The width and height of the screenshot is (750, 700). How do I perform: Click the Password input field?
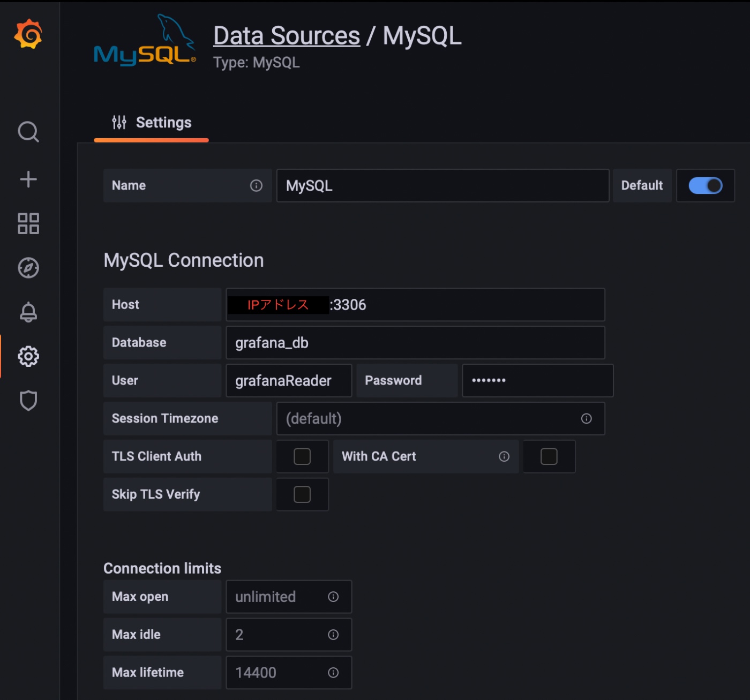click(537, 380)
